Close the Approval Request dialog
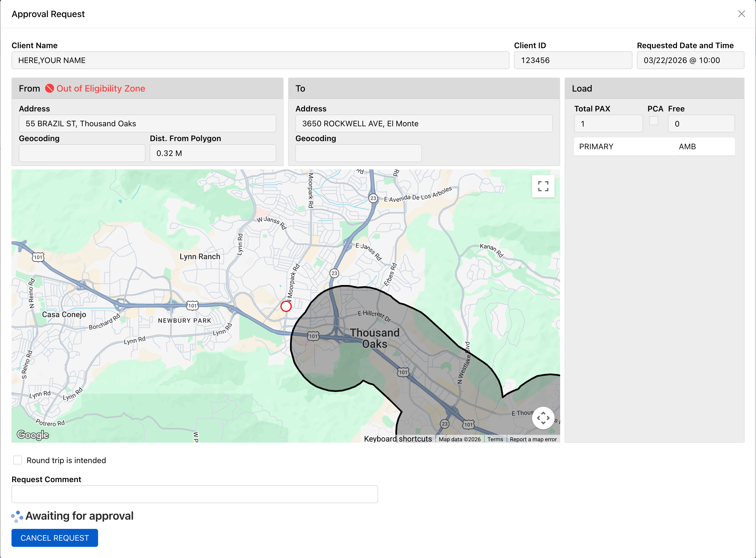The width and height of the screenshot is (756, 558). (741, 14)
